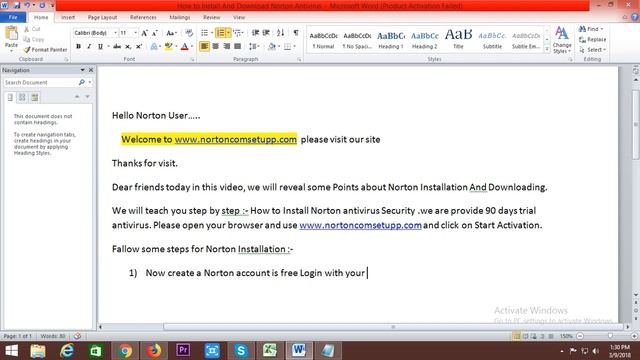640x360 pixels.
Task: Open the font name dropdown Calibri (Body)
Action: (116, 33)
